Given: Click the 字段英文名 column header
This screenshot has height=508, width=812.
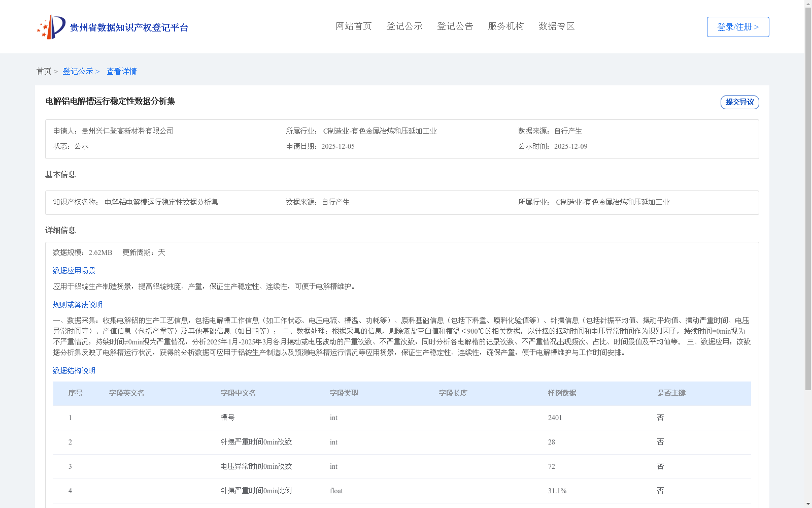Looking at the screenshot, I should [x=127, y=393].
